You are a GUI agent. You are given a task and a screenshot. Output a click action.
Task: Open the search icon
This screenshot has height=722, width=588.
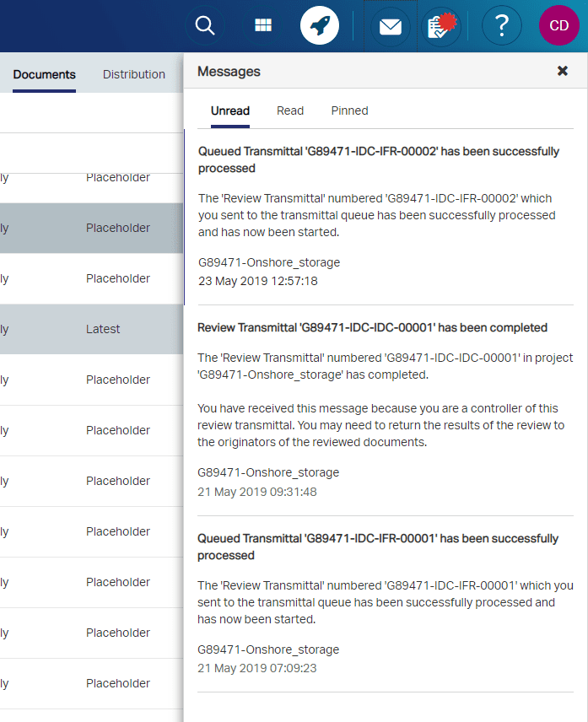[x=204, y=25]
